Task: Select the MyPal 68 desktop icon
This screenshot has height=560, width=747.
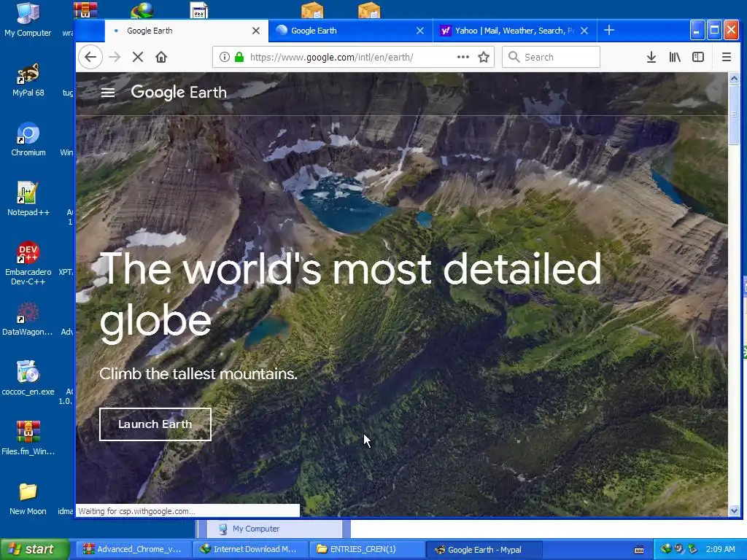Action: click(x=28, y=80)
